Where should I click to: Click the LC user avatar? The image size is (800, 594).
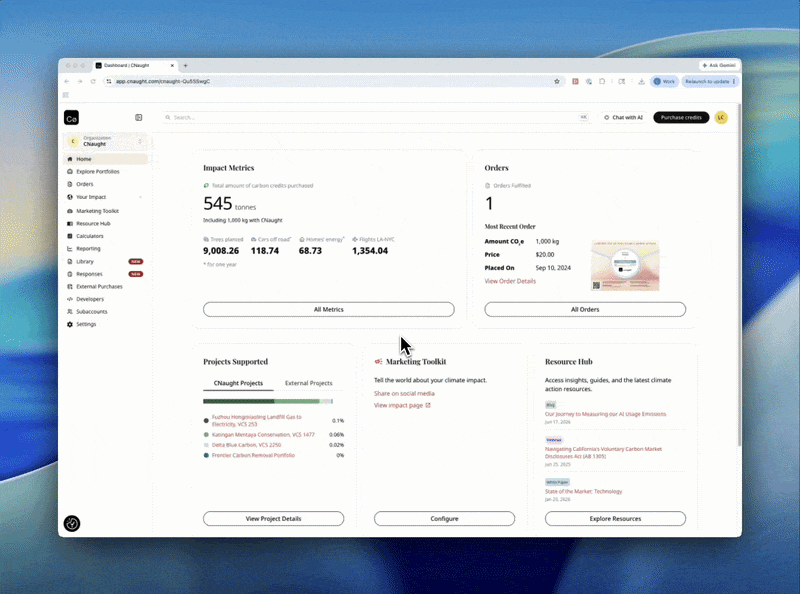click(721, 117)
